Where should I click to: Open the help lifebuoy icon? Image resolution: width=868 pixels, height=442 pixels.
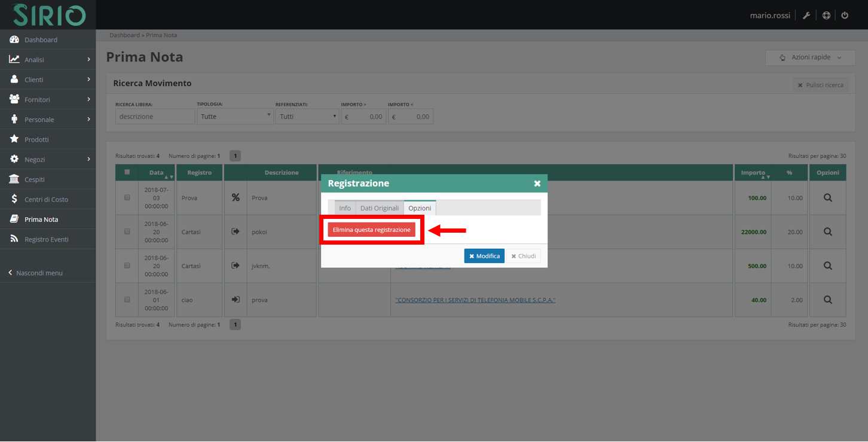[826, 16]
